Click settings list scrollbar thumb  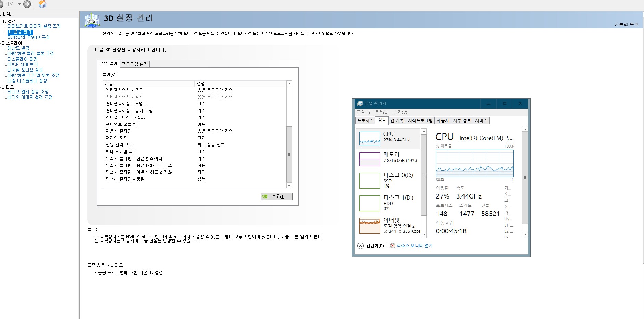[289, 154]
